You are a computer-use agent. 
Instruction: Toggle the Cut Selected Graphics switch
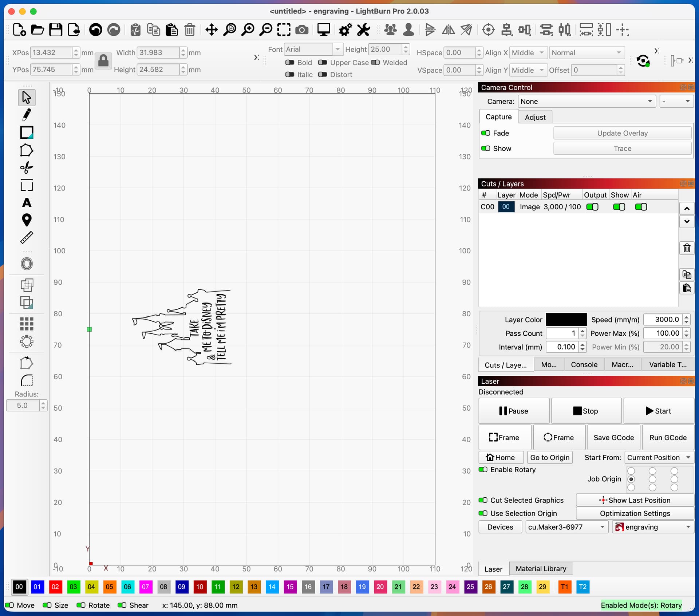click(483, 500)
